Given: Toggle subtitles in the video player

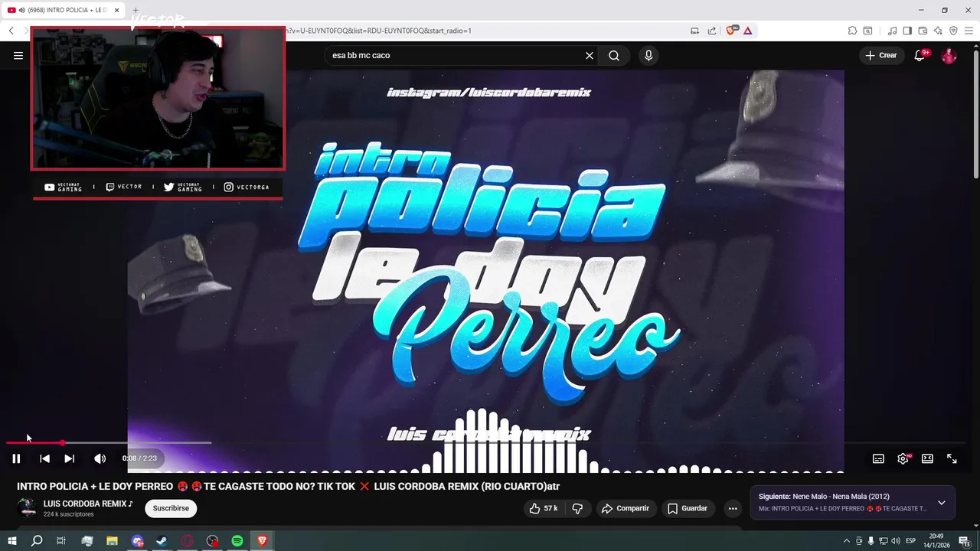Looking at the screenshot, I should pyautogui.click(x=878, y=458).
